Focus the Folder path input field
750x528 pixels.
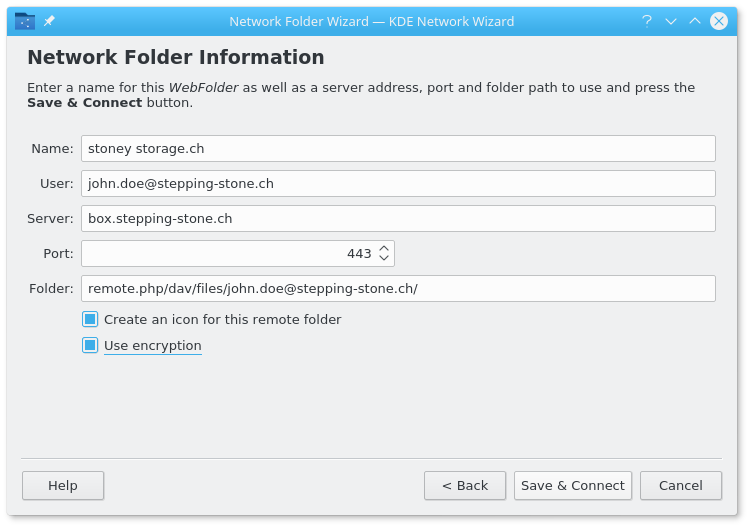click(398, 288)
